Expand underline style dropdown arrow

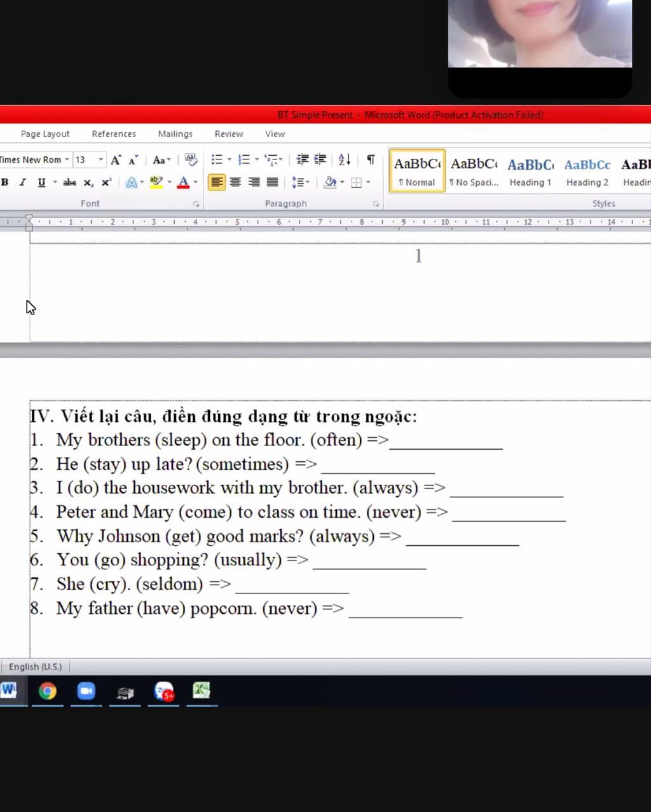55,182
